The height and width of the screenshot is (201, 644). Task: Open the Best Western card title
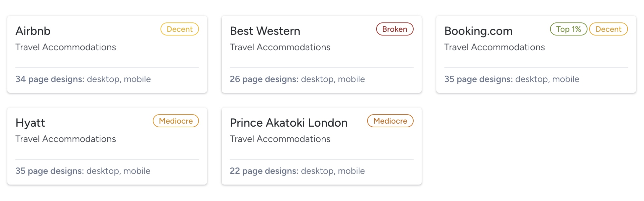(x=265, y=31)
